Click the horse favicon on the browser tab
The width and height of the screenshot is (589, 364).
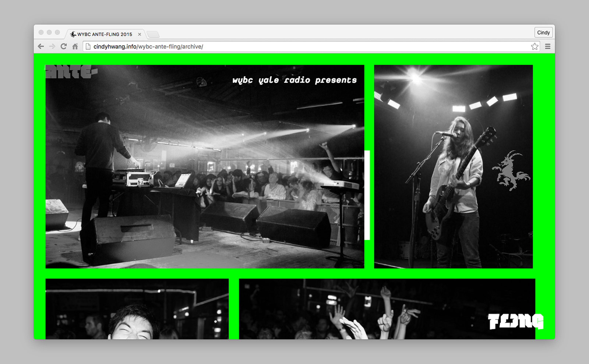(73, 34)
